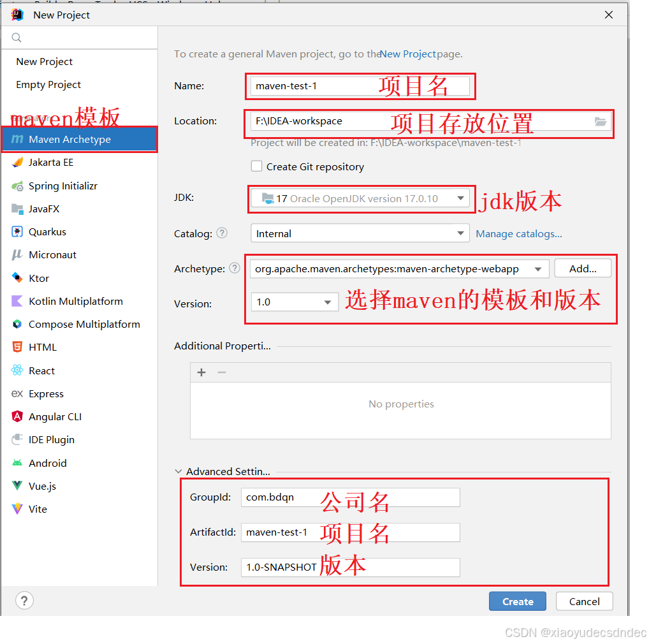Click the ArtifactId input field

click(350, 532)
